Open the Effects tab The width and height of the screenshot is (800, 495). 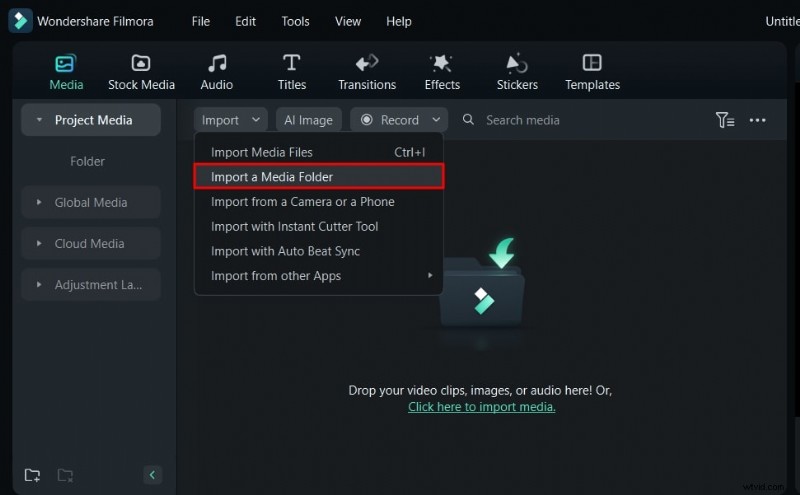coord(441,72)
